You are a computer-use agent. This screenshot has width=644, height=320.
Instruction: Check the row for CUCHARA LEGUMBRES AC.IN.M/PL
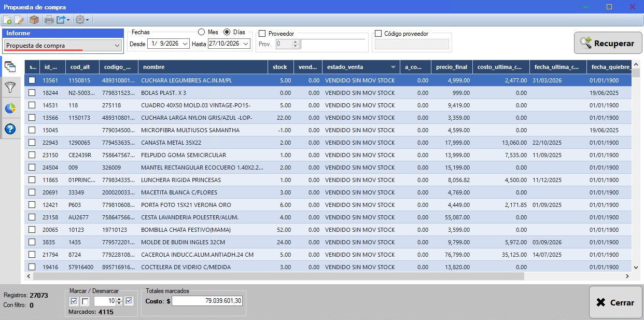pyautogui.click(x=32, y=80)
